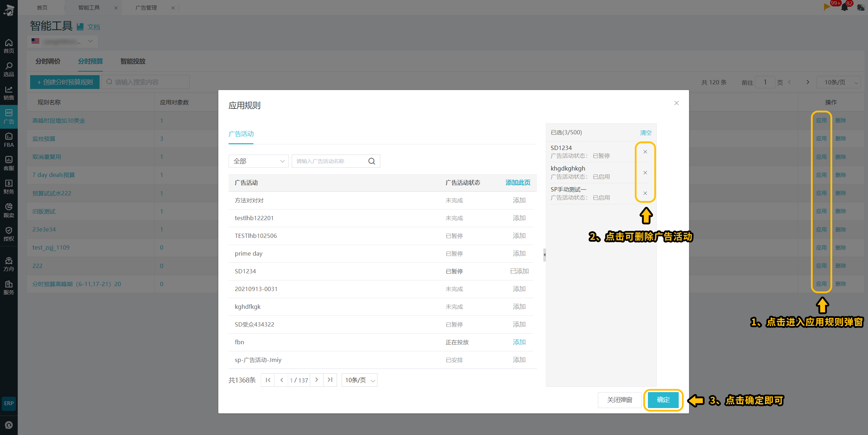This screenshot has width=868, height=435.
Task: Remove SD1234 from selected list
Action: coord(645,152)
